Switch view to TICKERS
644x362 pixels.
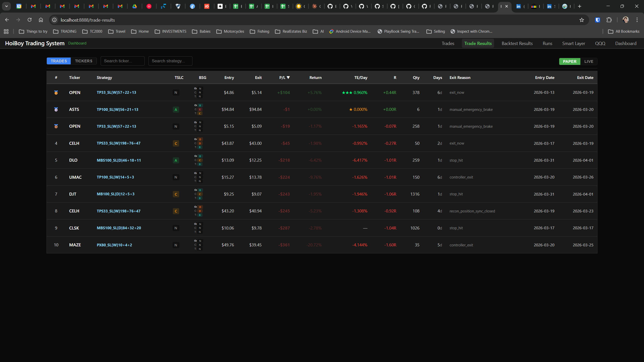(x=84, y=61)
